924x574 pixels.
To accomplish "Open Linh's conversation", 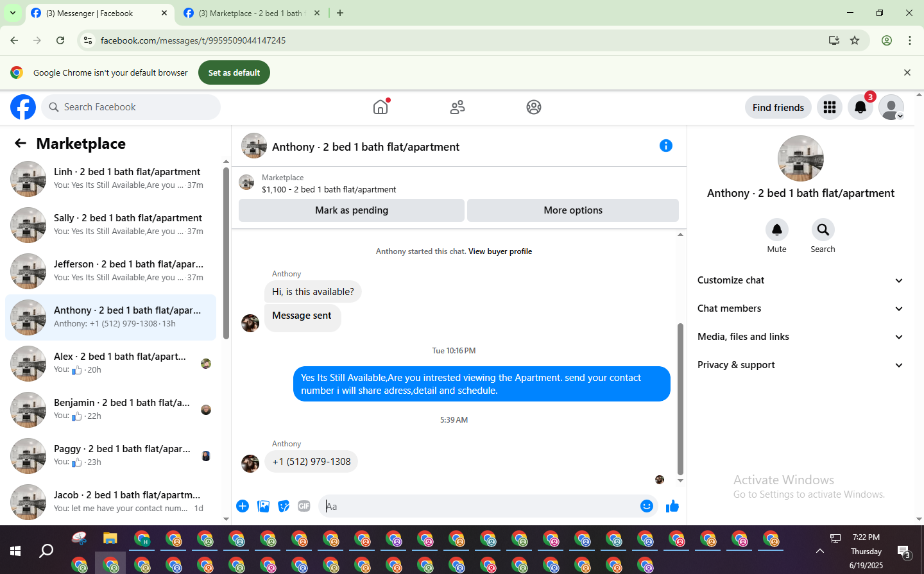I will [111, 179].
